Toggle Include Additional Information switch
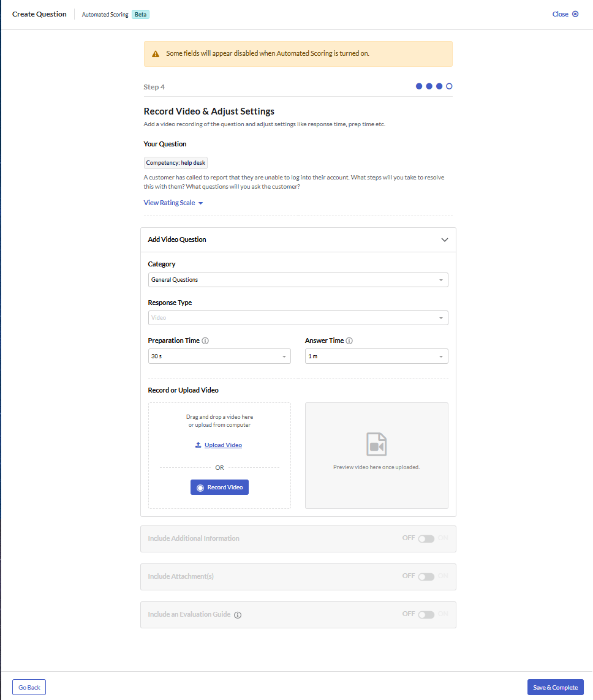The height and width of the screenshot is (700, 593). (x=426, y=538)
